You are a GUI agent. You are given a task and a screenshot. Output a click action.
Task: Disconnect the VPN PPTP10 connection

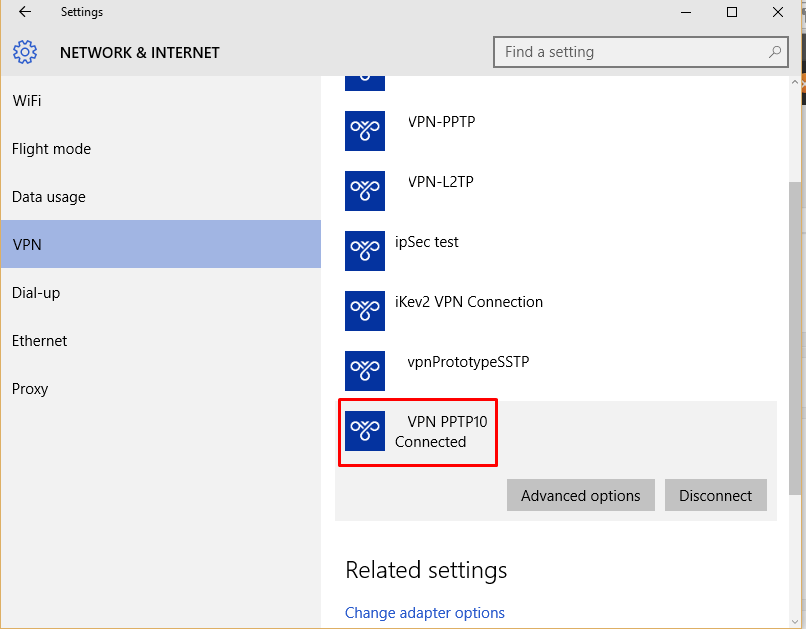pyautogui.click(x=716, y=495)
